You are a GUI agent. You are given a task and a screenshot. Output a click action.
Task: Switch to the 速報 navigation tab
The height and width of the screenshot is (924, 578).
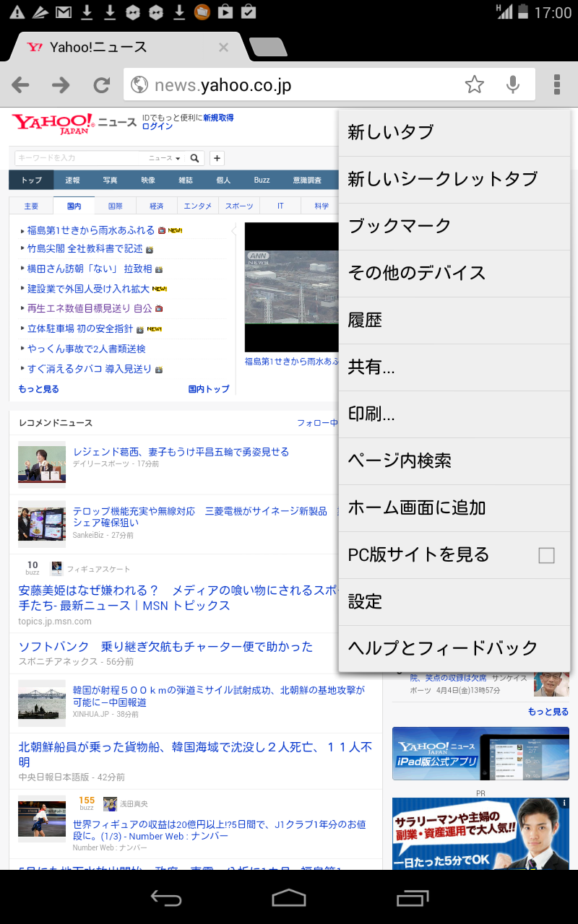point(72,180)
